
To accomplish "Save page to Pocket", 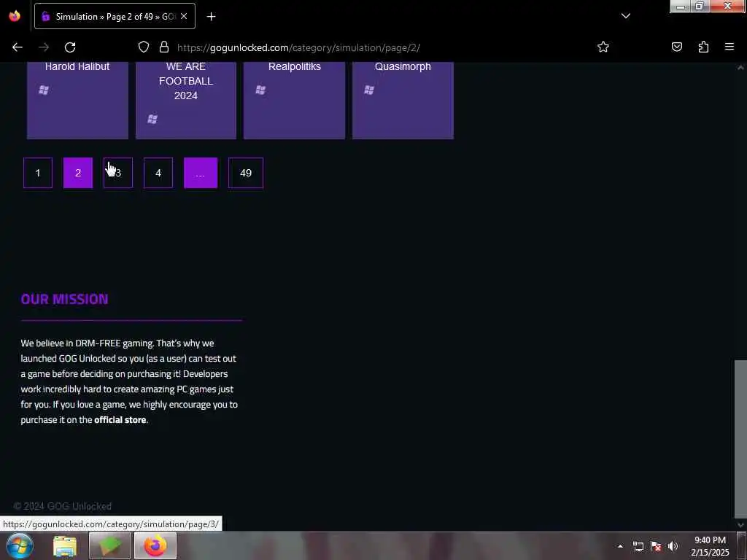I will (x=676, y=47).
